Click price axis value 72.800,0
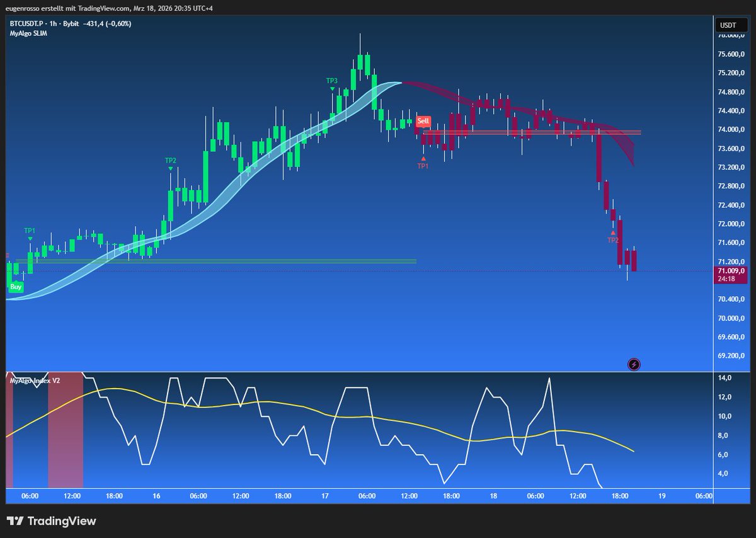Screen dimensions: 756x538 731,186
